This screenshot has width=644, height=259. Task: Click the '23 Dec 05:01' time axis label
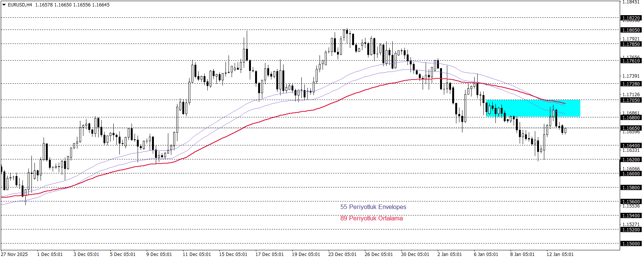coord(342,254)
